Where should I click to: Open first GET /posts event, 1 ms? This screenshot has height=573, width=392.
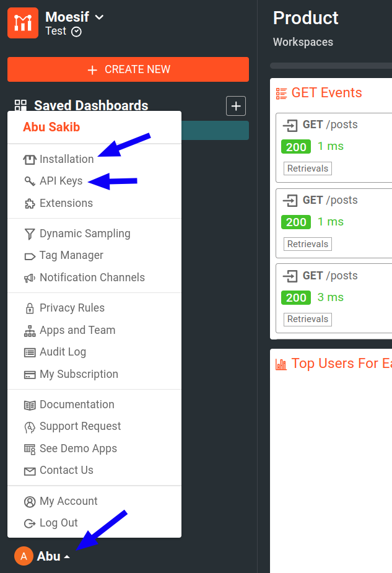pos(334,147)
